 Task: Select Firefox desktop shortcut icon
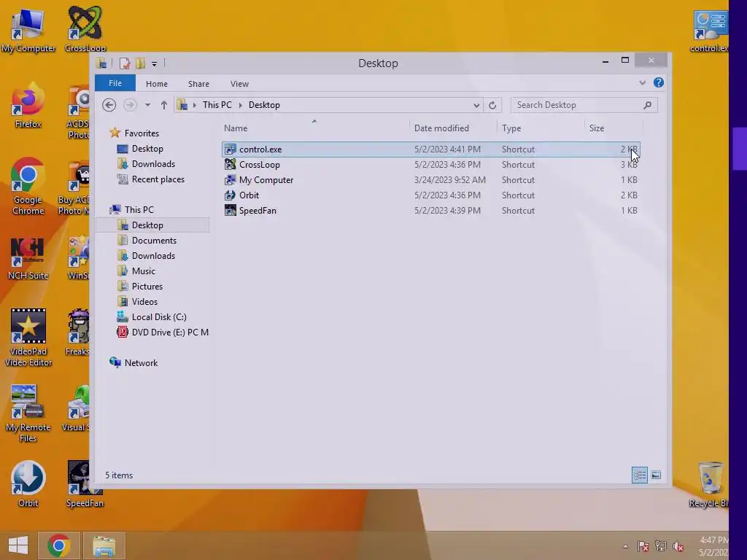point(28,105)
